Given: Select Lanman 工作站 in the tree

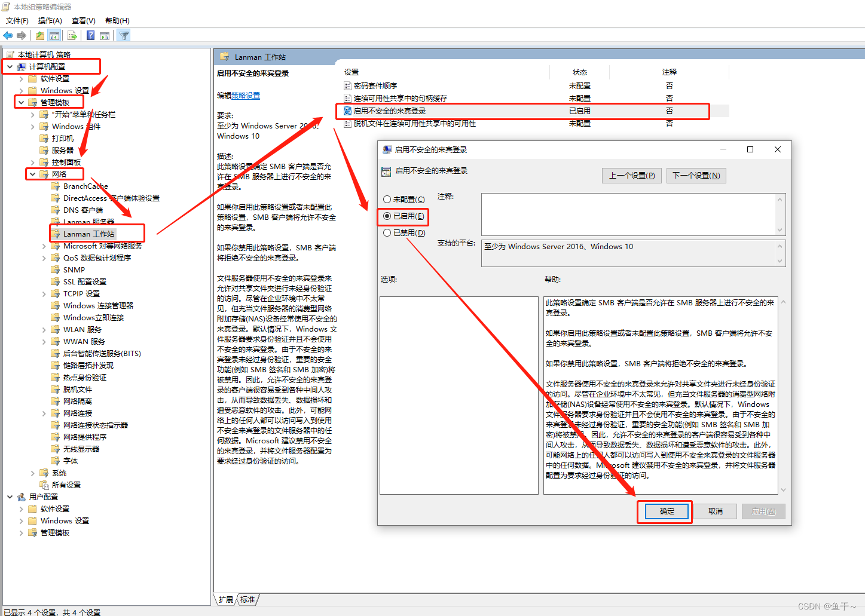Looking at the screenshot, I should (x=88, y=234).
